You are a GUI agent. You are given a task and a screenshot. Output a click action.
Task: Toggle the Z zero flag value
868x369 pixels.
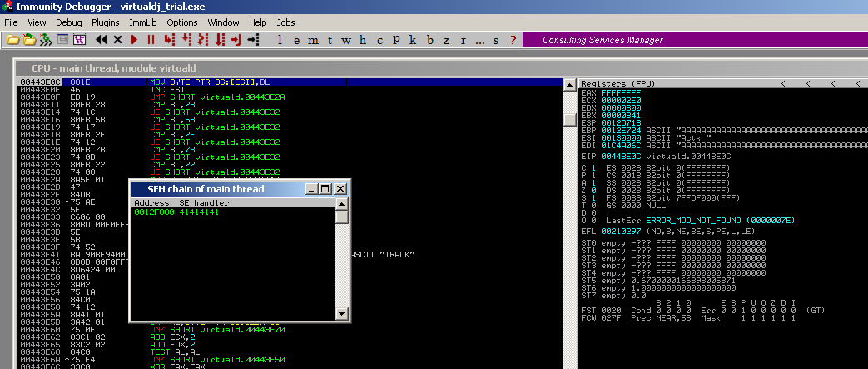click(x=594, y=190)
